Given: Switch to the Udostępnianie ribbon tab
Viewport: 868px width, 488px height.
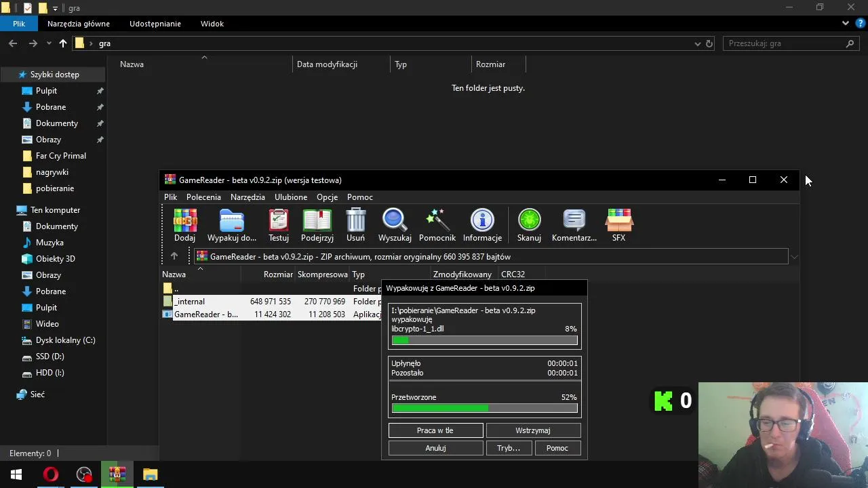Looking at the screenshot, I should (x=155, y=23).
